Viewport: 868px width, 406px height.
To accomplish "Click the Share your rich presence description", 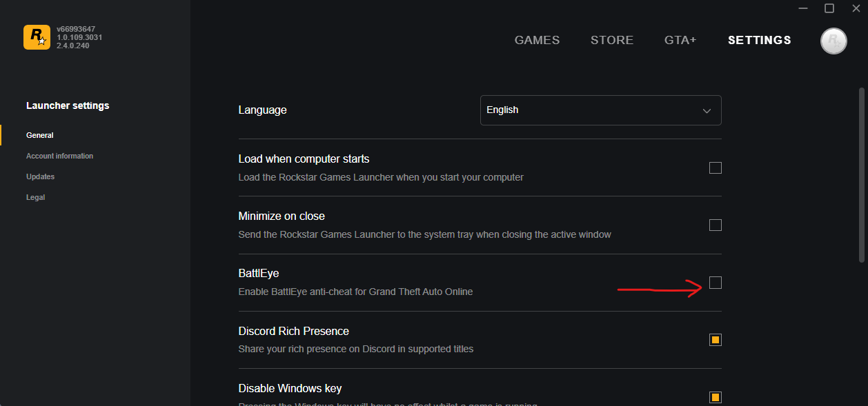I will point(356,349).
